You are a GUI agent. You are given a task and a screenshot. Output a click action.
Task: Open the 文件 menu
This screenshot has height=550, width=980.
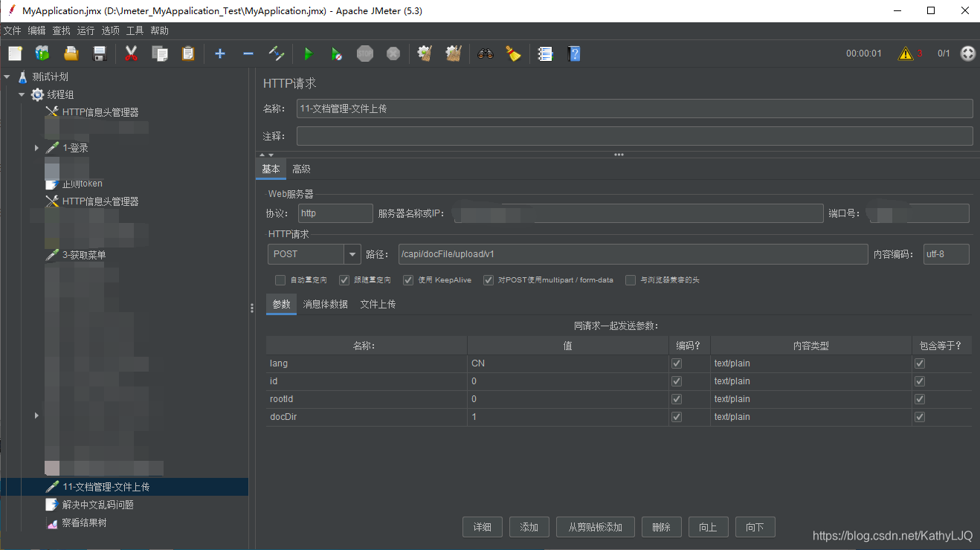click(x=13, y=30)
